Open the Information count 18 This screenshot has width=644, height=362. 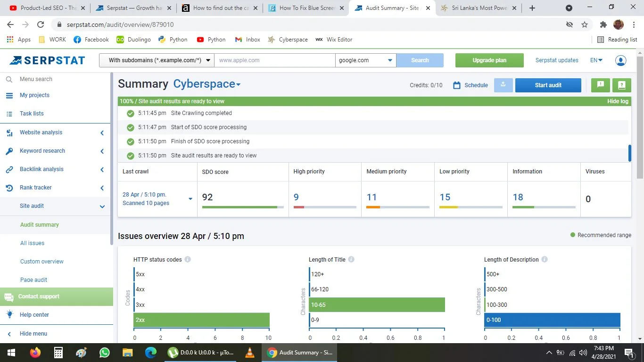coord(518,197)
